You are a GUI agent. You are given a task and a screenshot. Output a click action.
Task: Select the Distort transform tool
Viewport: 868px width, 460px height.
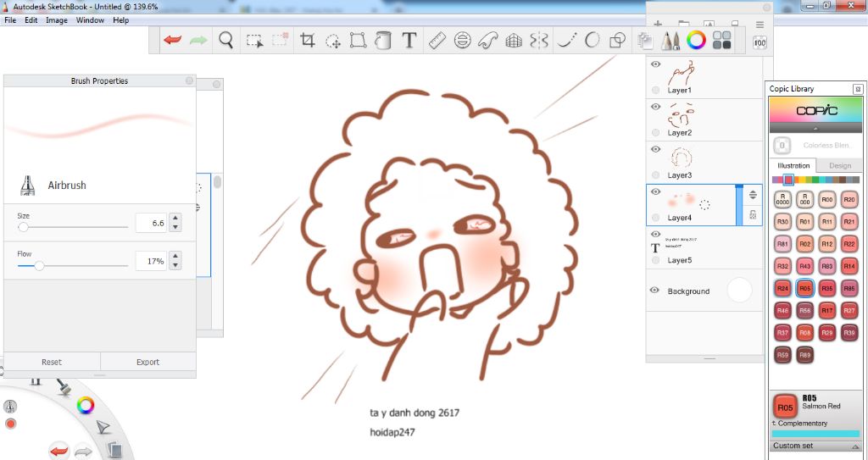[359, 41]
